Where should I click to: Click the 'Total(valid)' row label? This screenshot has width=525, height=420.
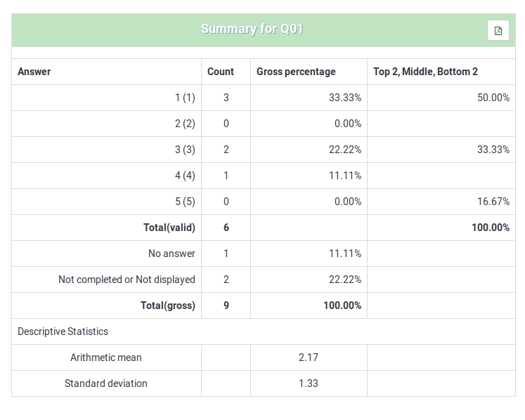coord(169,228)
